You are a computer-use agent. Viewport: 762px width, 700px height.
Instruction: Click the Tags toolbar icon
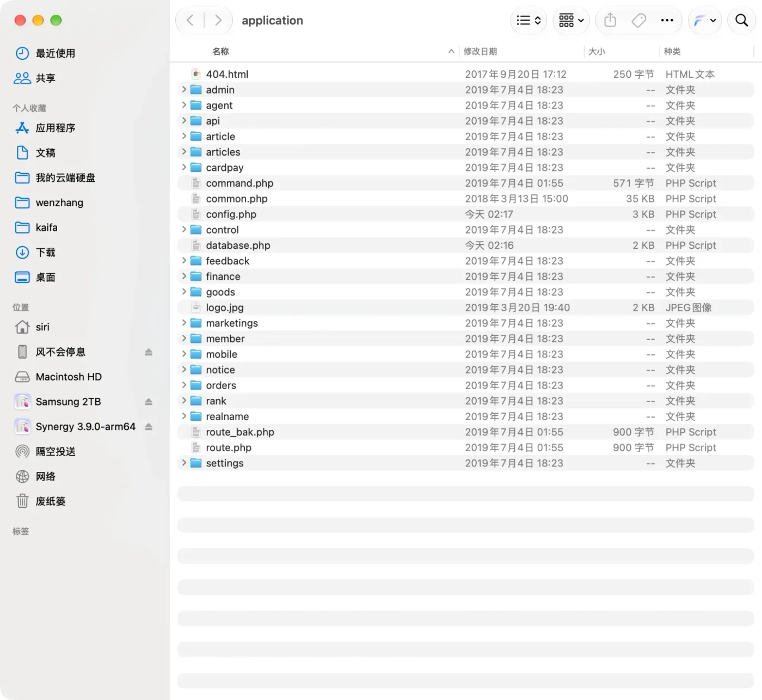(x=638, y=21)
